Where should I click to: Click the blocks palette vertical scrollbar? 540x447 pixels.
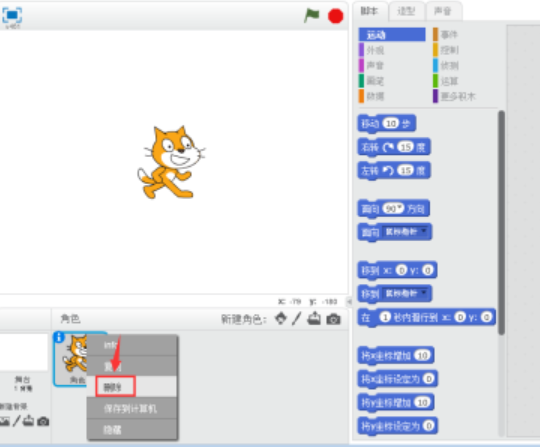(501, 222)
